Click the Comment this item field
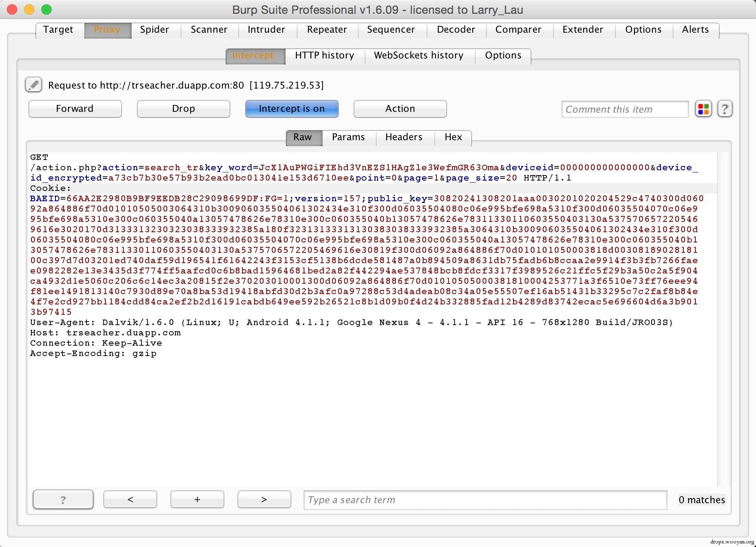Screen dimensions: 756x547 click(625, 109)
